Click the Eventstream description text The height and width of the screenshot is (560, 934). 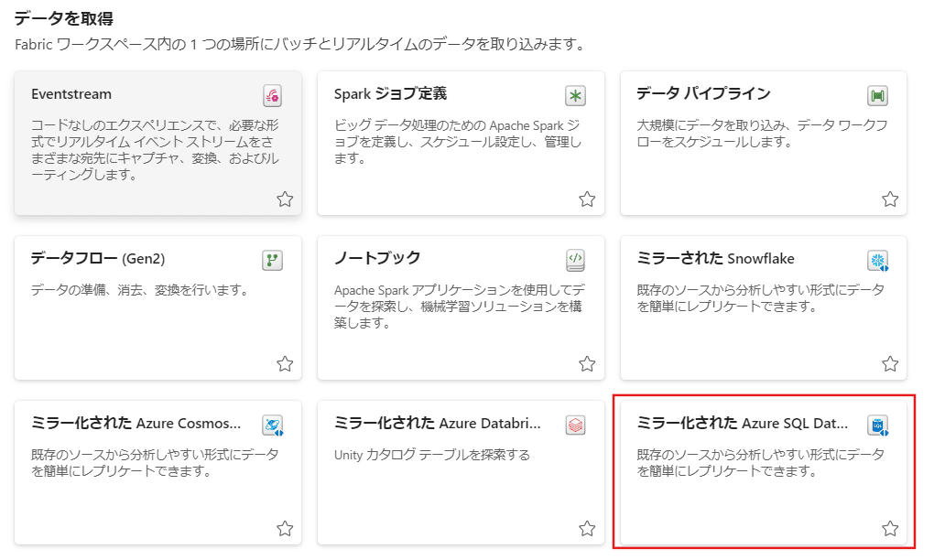(155, 150)
